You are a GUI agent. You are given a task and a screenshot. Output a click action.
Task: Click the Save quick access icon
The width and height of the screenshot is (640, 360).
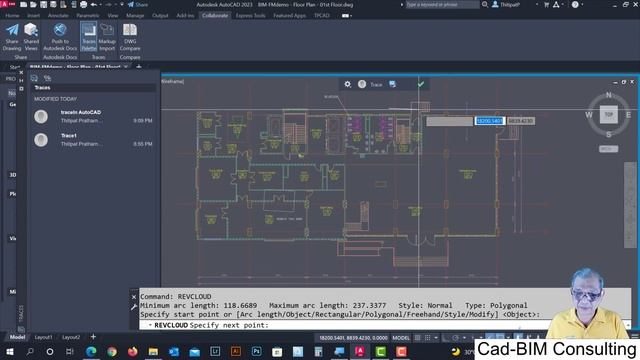coord(43,4)
